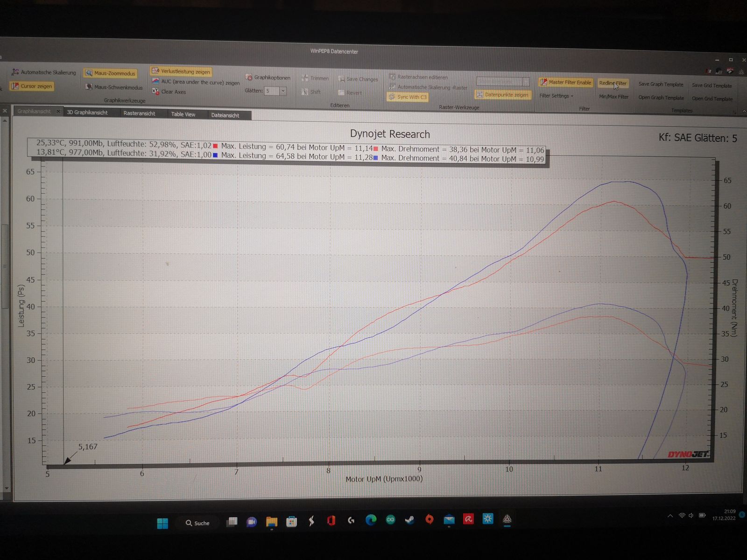Disable Master Filter Enable
Viewport: 747px width, 560px height.
pos(565,83)
